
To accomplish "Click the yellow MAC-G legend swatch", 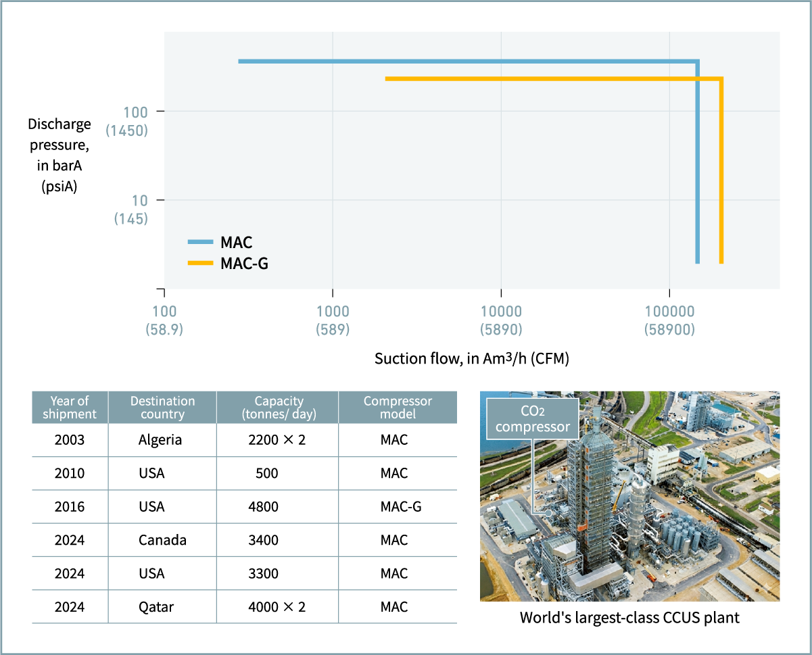I will pyautogui.click(x=199, y=263).
